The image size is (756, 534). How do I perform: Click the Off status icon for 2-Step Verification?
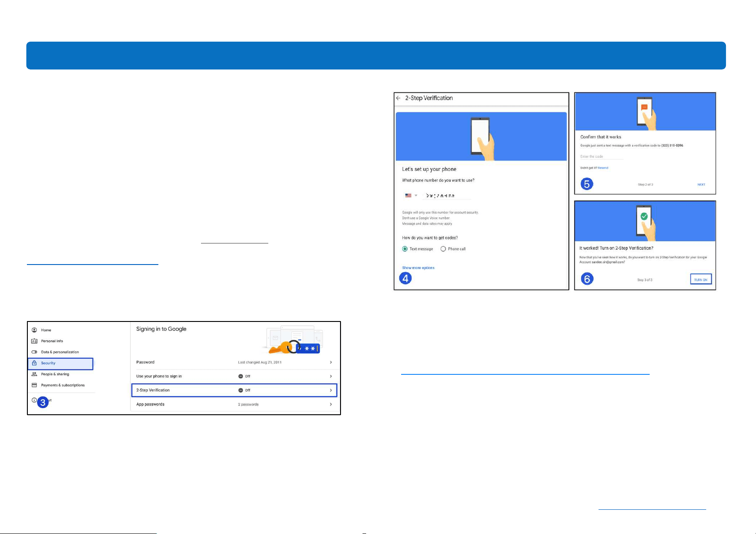point(240,390)
